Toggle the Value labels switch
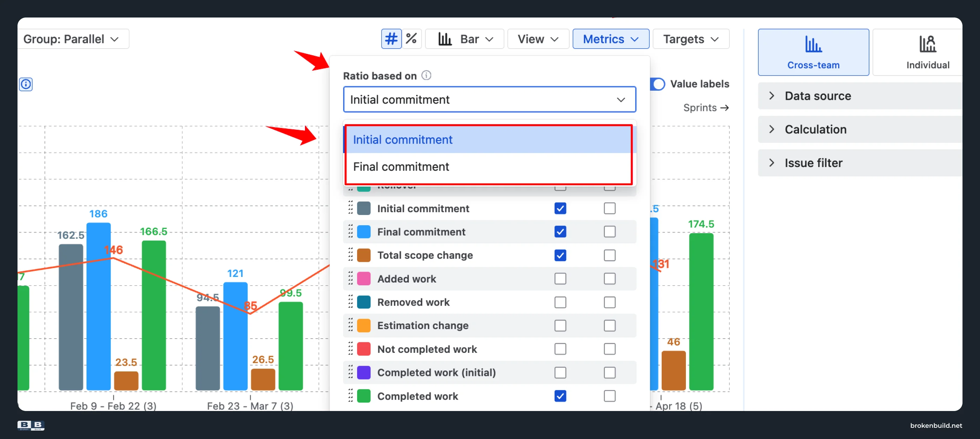The height and width of the screenshot is (439, 980). point(658,84)
